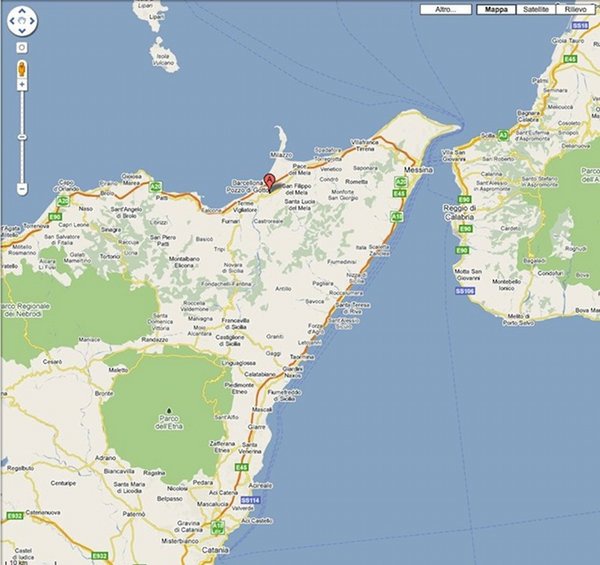The image size is (600, 565).
Task: Click the zoom slider handle
Action: (22, 137)
